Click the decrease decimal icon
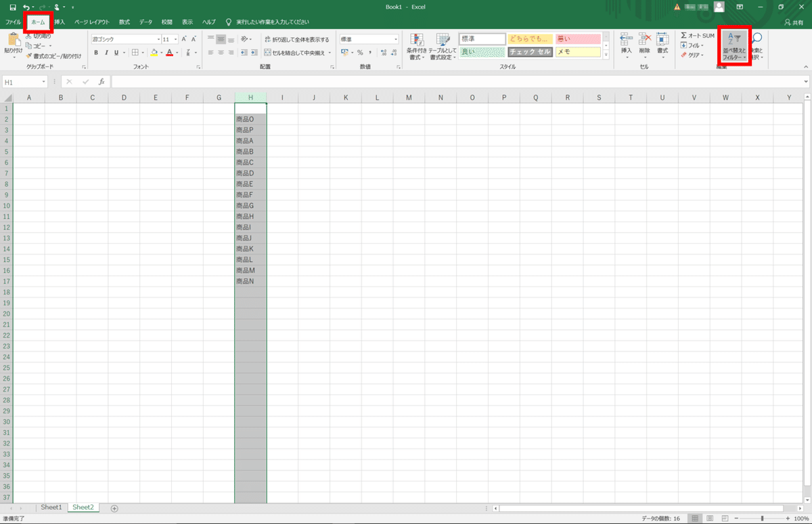Screen dimensions: 812x524 (x=393, y=52)
